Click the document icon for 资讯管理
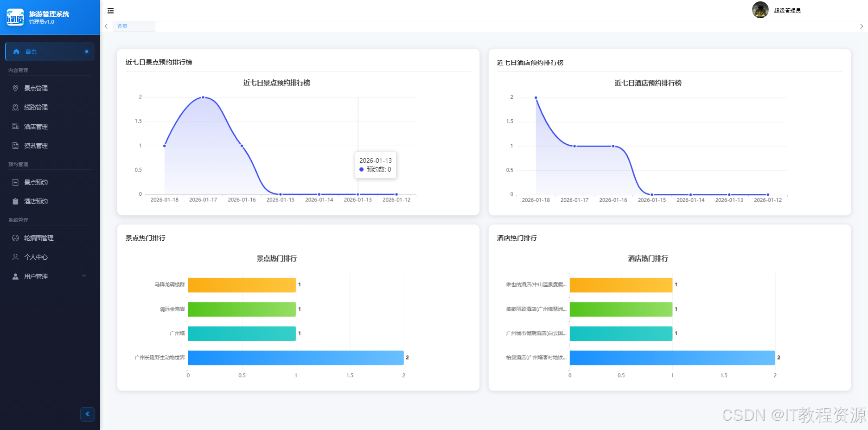Image resolution: width=868 pixels, height=430 pixels. (x=15, y=146)
